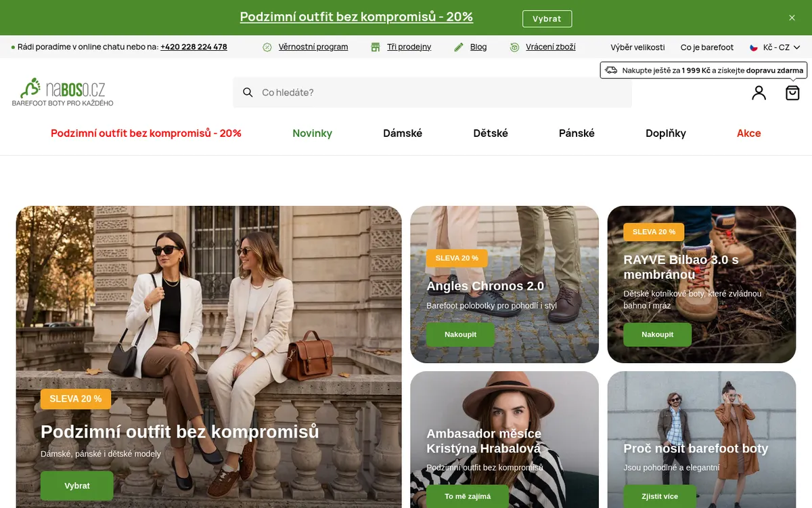The image size is (812, 508).
Task: Click Zjistit více on Proč nosit barefoot card
Action: tap(660, 496)
